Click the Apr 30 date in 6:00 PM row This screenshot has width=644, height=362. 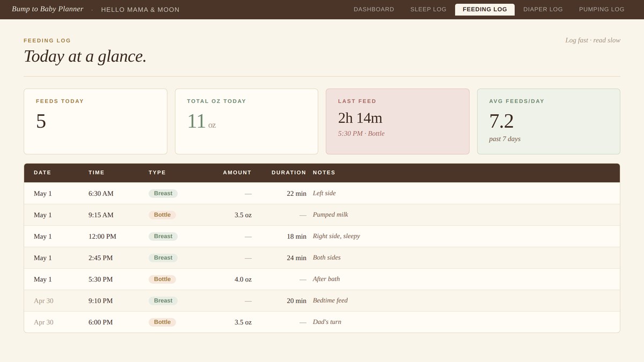pos(43,322)
